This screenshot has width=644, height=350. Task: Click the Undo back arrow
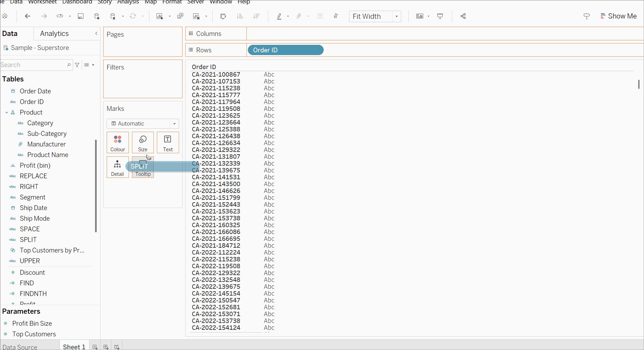coord(28,16)
